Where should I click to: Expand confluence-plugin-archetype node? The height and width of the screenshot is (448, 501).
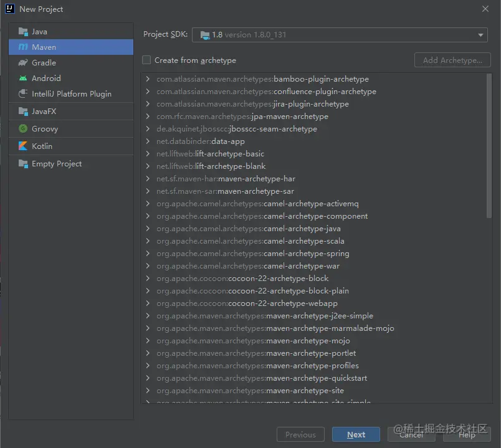(x=148, y=92)
